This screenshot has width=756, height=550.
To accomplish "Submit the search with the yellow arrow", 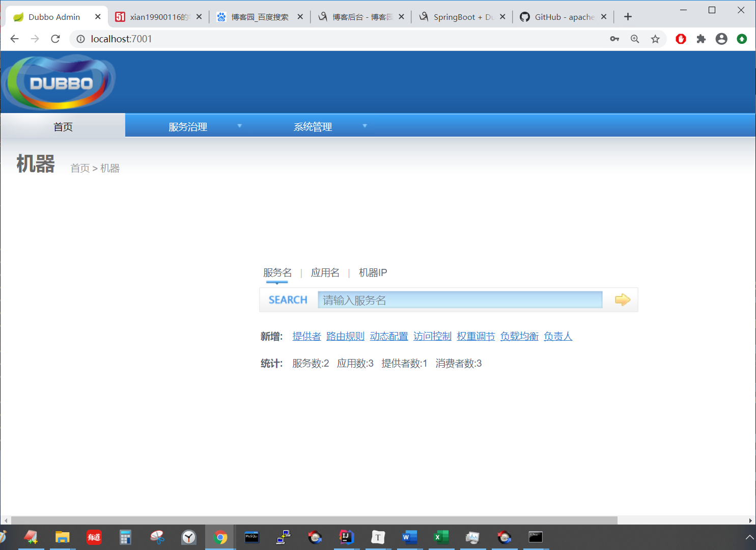I will tap(622, 300).
